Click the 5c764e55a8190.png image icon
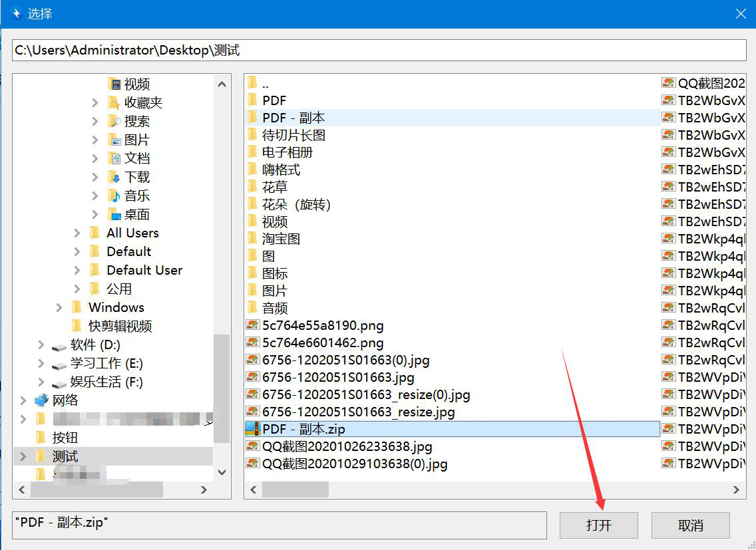The width and height of the screenshot is (756, 550). click(x=253, y=325)
